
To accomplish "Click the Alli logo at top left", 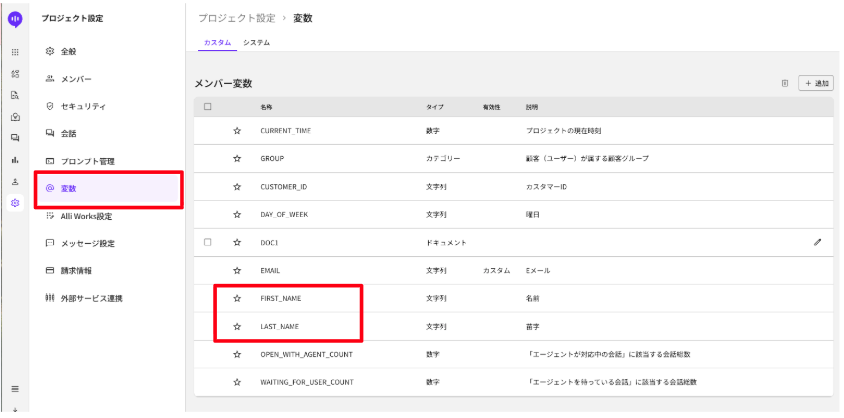I will (14, 18).
